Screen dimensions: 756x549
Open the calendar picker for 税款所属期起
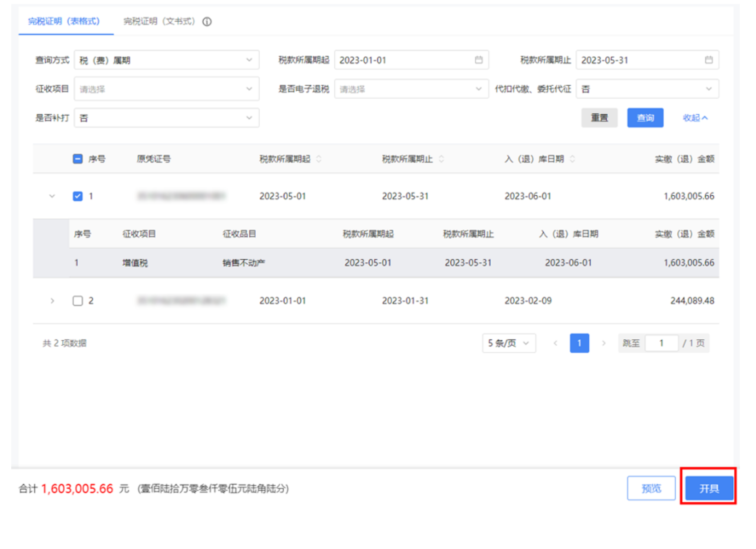[x=479, y=59]
